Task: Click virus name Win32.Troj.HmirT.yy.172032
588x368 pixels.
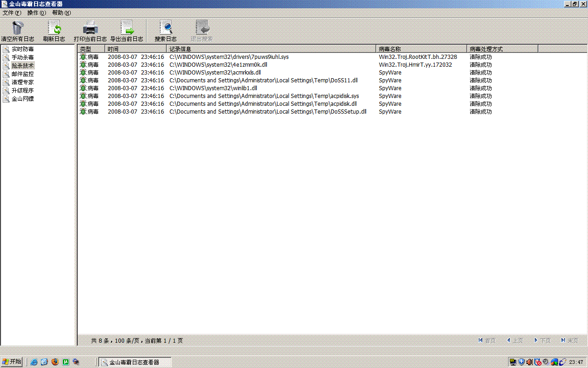Action: pos(415,65)
